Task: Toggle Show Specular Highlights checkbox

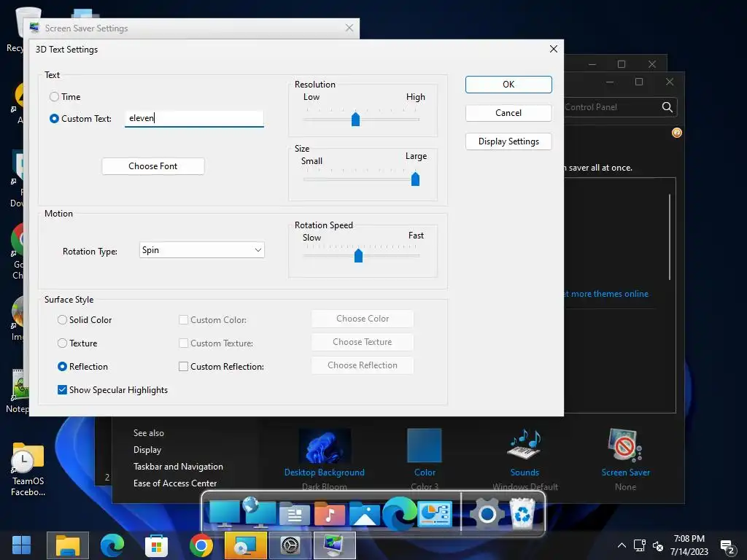Action: (x=62, y=390)
